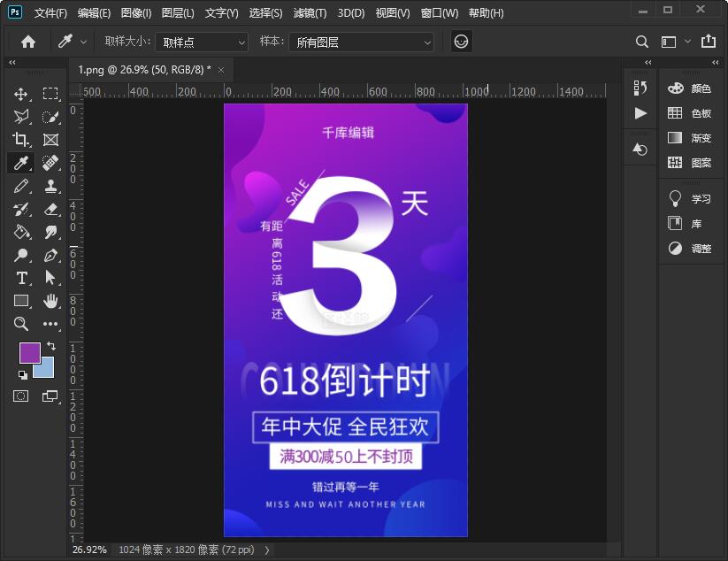Click the light blue background color swatch

pos(47,369)
